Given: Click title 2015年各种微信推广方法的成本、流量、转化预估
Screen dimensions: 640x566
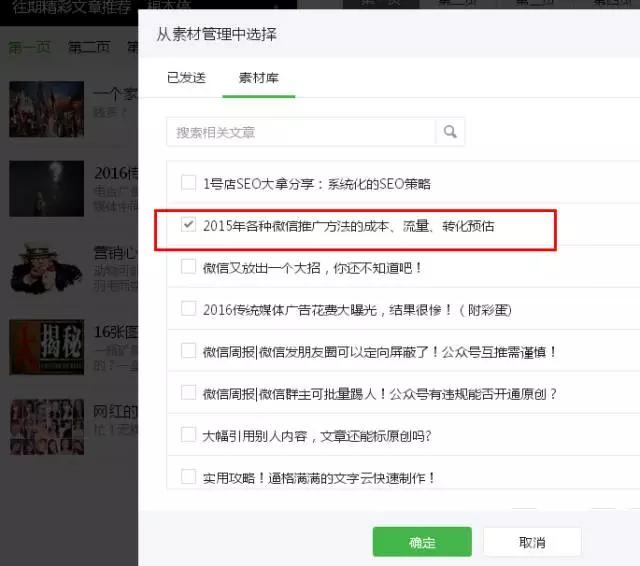Looking at the screenshot, I should [x=349, y=226].
